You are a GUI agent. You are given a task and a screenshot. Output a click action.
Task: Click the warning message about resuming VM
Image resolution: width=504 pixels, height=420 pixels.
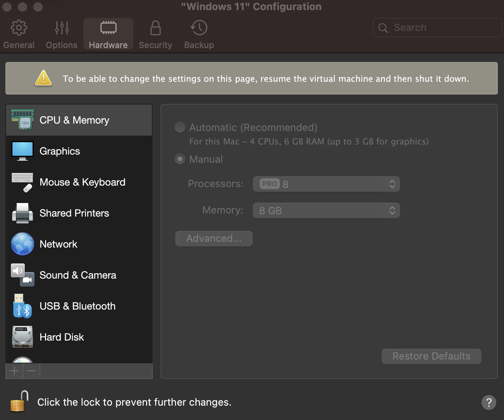[266, 79]
